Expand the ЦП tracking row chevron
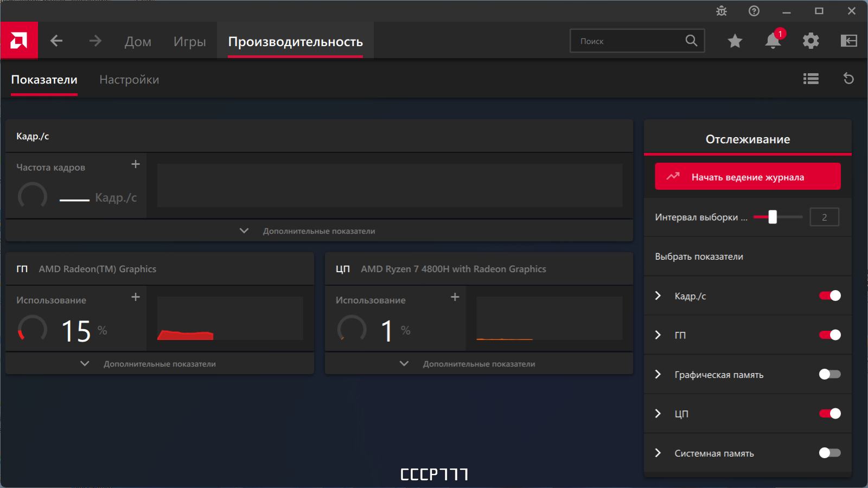The image size is (868, 488). pyautogui.click(x=658, y=414)
